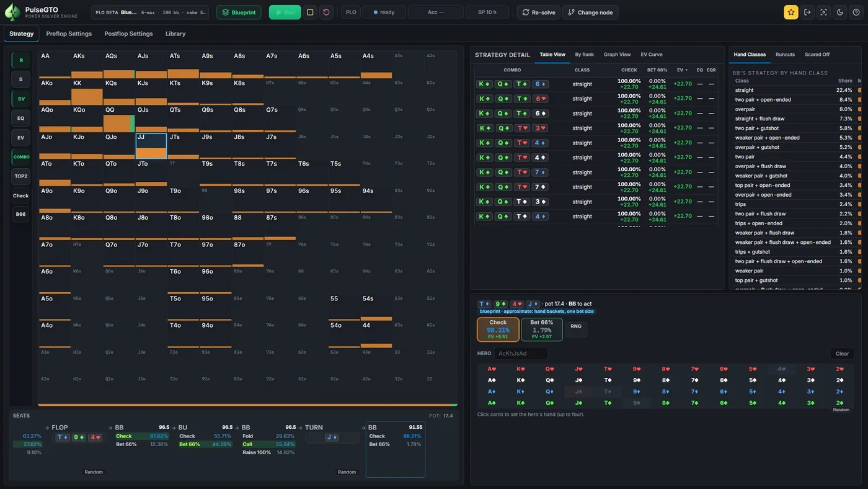Toggle the R view button in left sidebar
The image size is (868, 489).
(21, 60)
